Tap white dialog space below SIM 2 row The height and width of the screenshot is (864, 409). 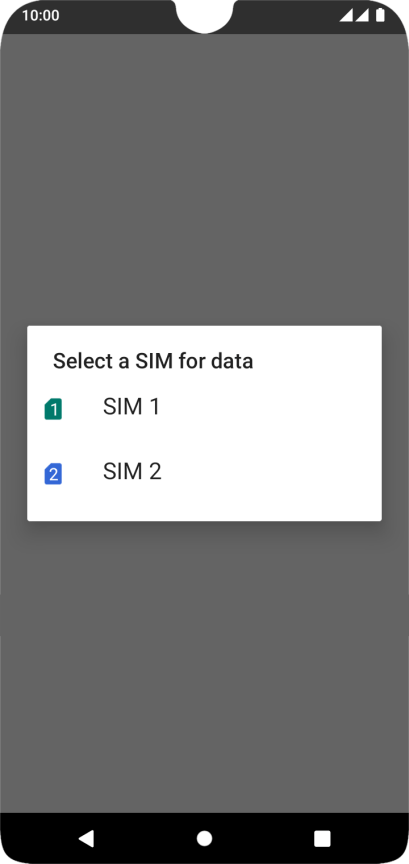pos(204,507)
